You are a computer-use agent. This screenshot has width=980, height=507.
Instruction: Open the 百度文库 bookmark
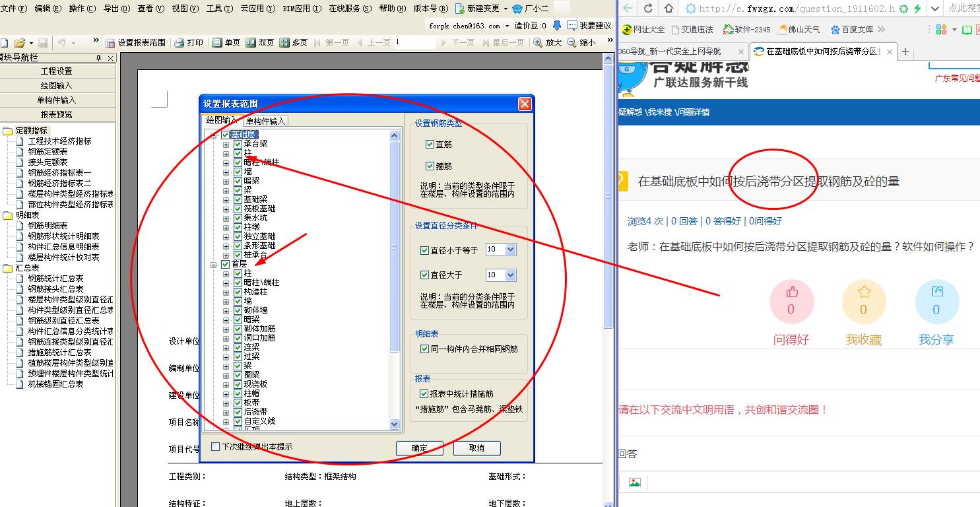852,30
